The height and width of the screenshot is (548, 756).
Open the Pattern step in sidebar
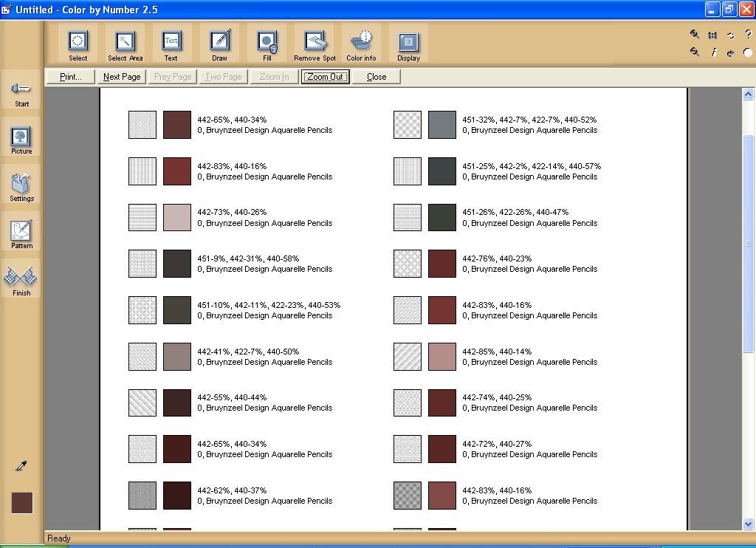pos(21,233)
